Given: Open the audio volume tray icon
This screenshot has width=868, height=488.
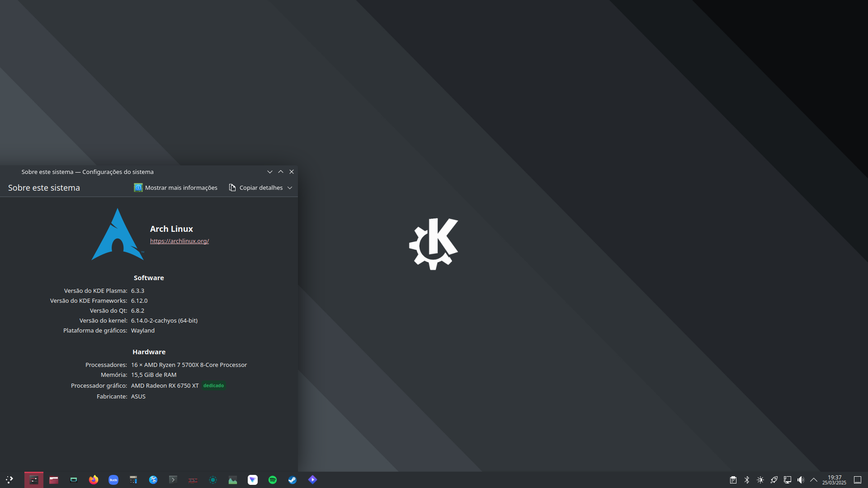Looking at the screenshot, I should coord(801,480).
